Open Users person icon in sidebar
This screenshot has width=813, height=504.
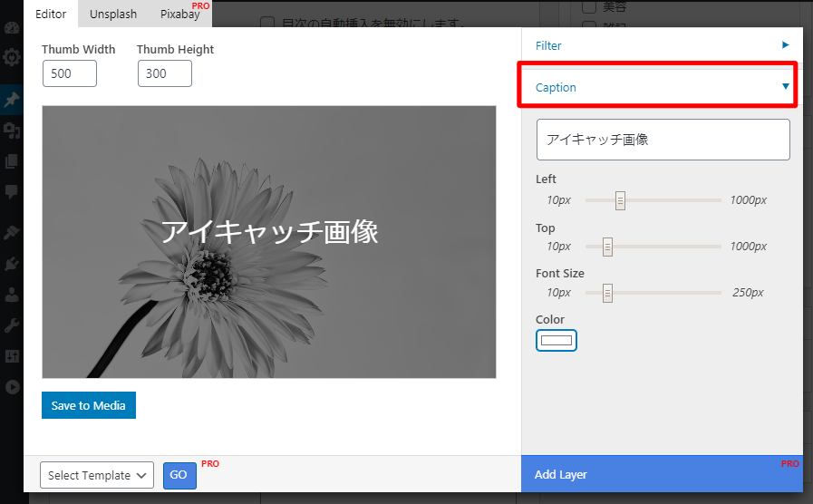[x=12, y=295]
